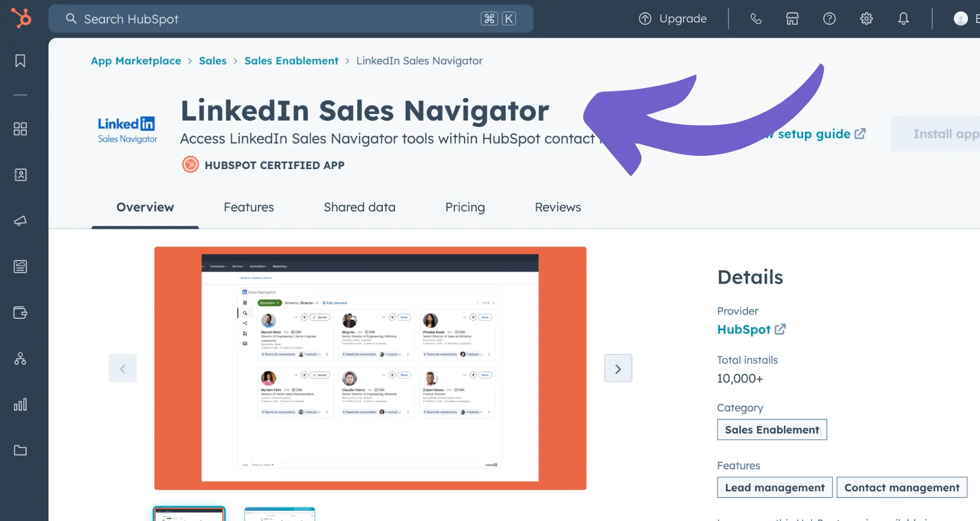Open the HubSpot provider link
The width and height of the screenshot is (980, 521).
click(744, 329)
